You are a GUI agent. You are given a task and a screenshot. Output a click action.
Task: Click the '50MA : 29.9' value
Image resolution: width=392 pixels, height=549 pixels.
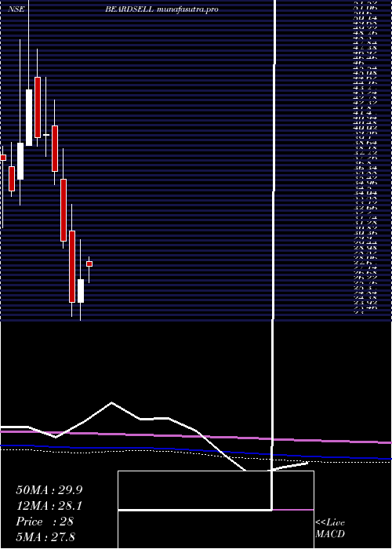(x=49, y=490)
